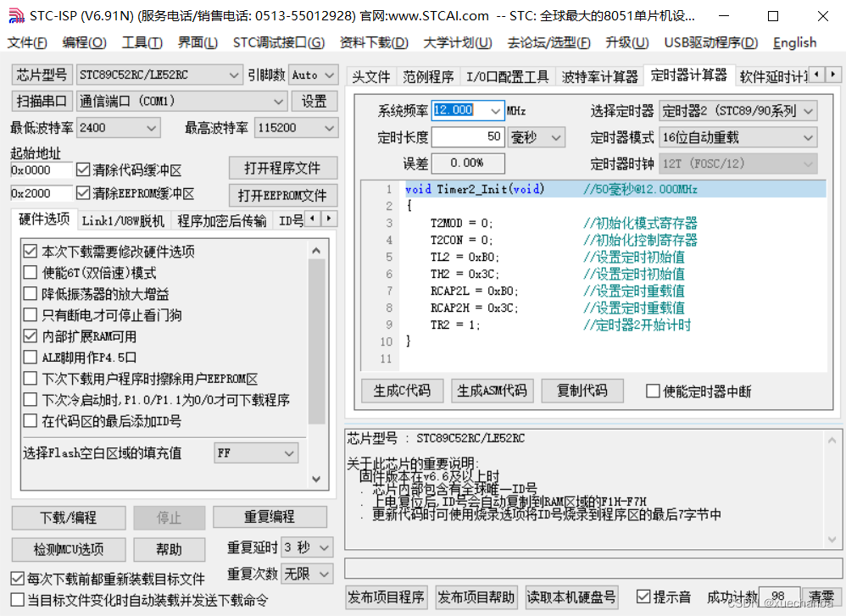Switch to 程序加密后传输 tab
This screenshot has height=616, width=846.
222,221
